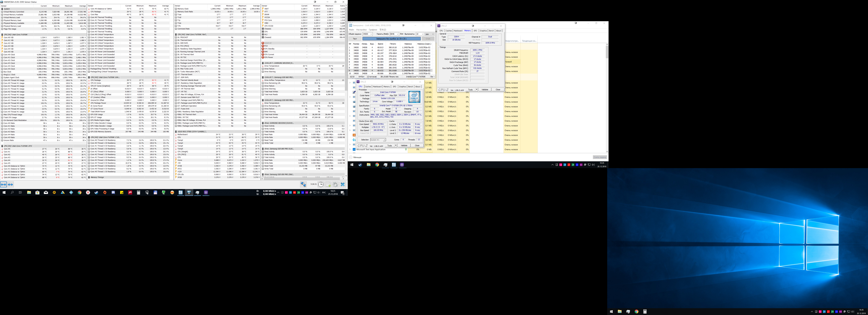Open HWiNFO sensor settings gear icon

pos(336,184)
